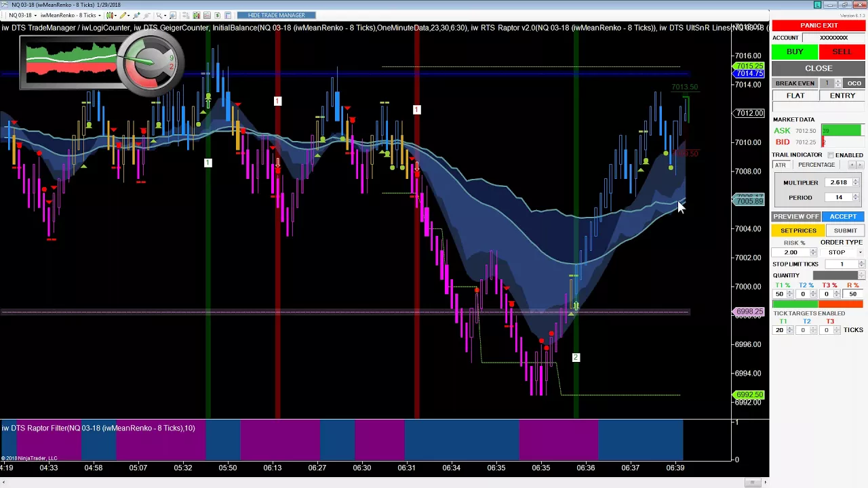Select the cursor pointer tool in toolbar

159,15
